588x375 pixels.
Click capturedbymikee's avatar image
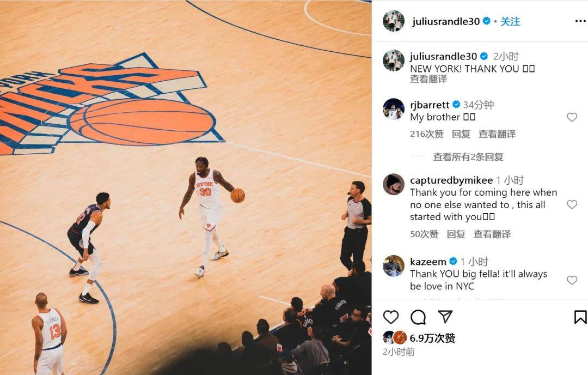[394, 184]
